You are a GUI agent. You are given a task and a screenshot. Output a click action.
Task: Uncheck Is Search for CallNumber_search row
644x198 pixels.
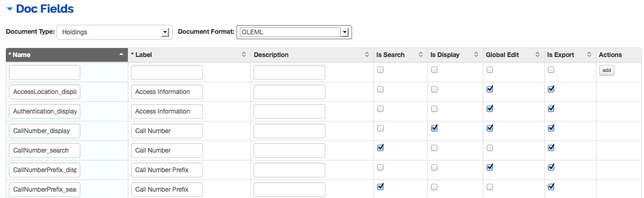[x=380, y=148]
